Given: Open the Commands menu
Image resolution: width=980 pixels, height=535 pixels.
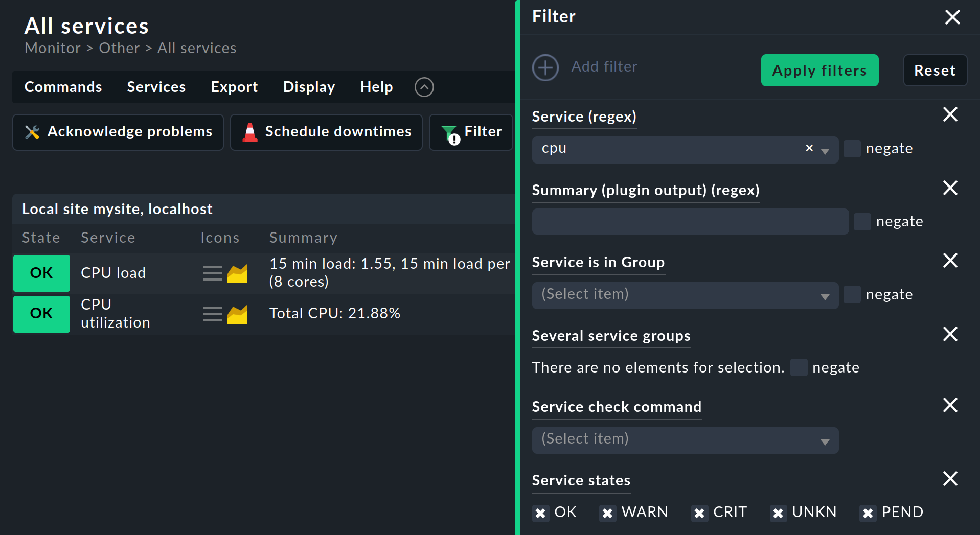Looking at the screenshot, I should click(x=63, y=87).
